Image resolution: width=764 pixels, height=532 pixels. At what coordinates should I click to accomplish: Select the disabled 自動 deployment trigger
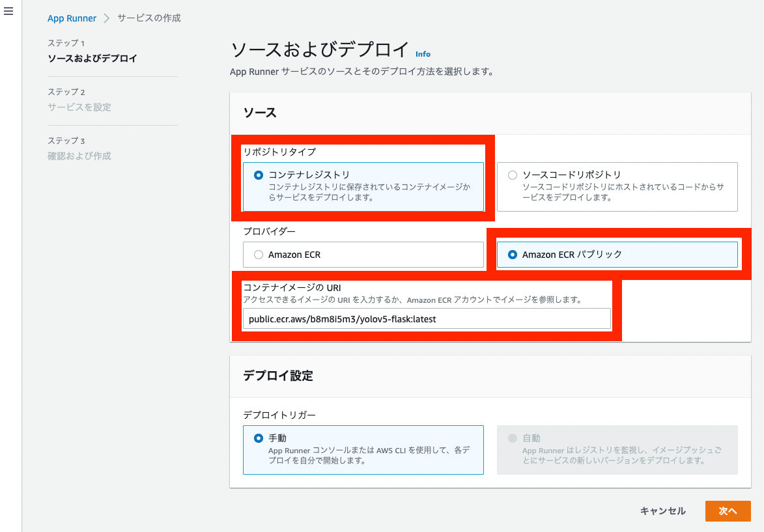point(617,450)
